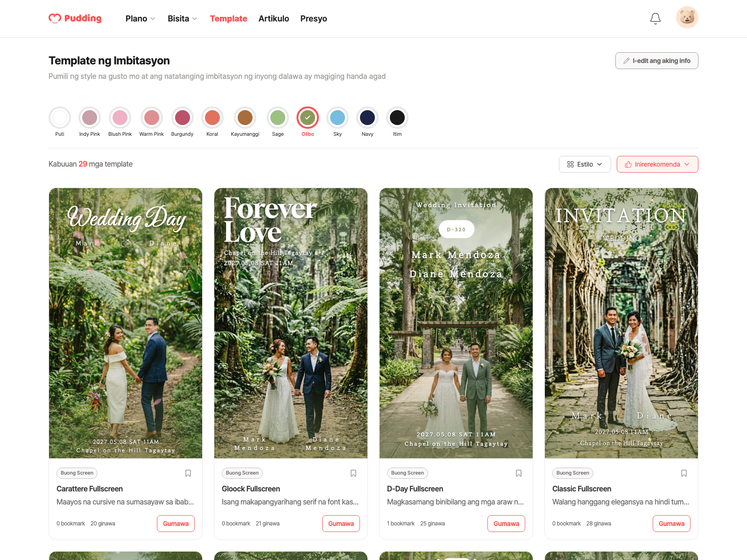Click Buong Screen tag on Carattere card

click(77, 473)
